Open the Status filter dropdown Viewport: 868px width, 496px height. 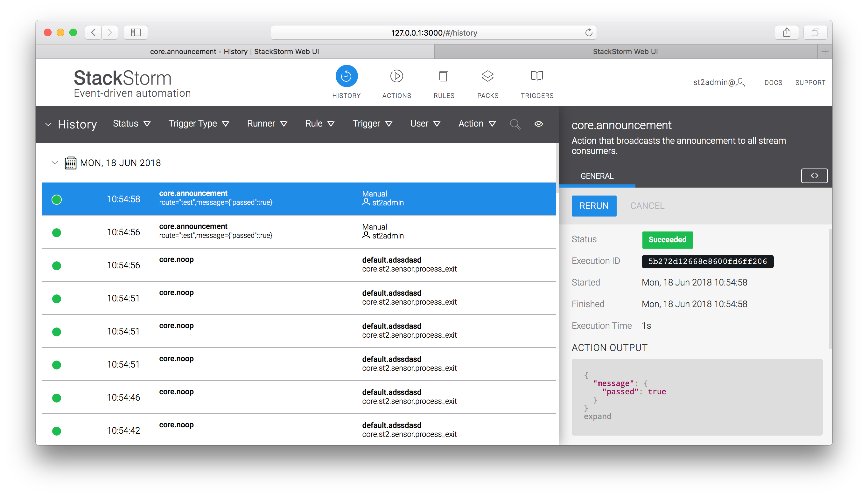pos(131,124)
